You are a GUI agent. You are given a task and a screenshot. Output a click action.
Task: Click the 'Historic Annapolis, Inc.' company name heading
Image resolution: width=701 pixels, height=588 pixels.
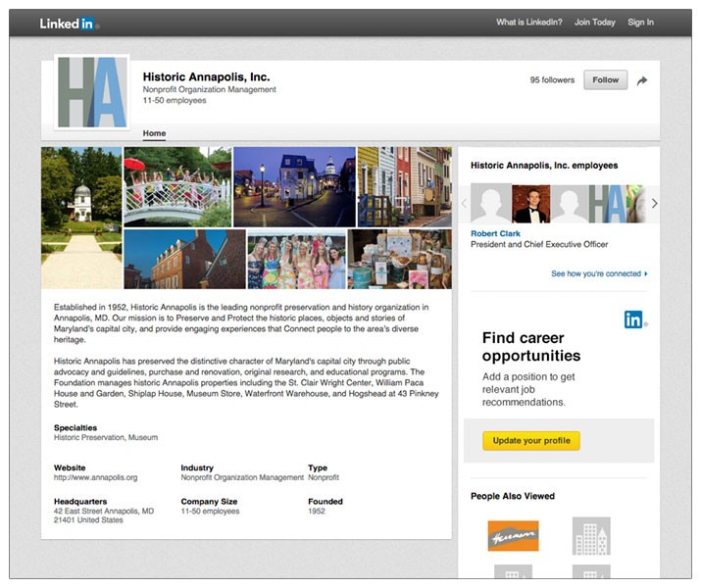pos(206,76)
